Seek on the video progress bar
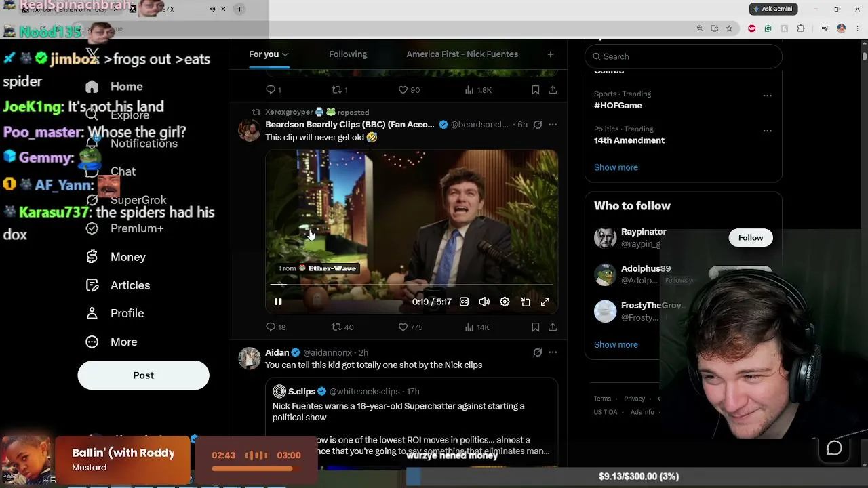The height and width of the screenshot is (488, 868). [412, 285]
